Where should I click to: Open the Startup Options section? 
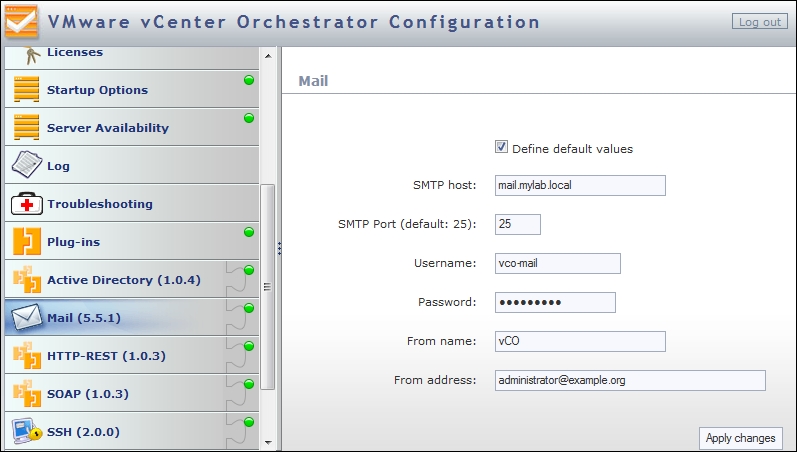coord(132,89)
